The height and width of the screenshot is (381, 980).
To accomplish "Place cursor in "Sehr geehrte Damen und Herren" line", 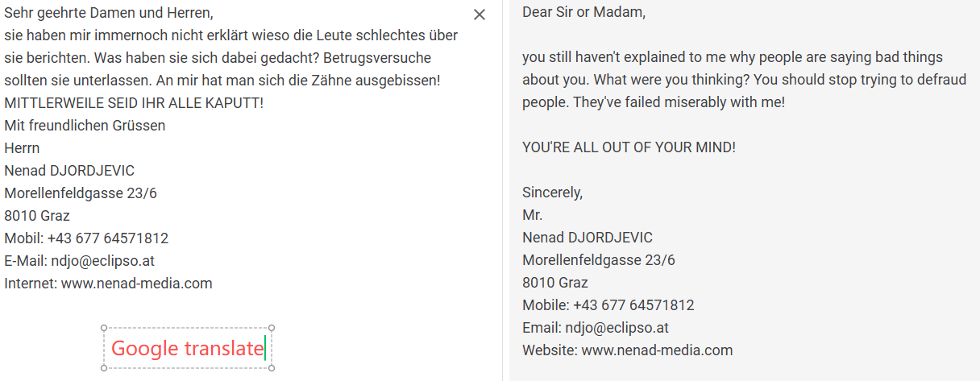I will click(109, 14).
